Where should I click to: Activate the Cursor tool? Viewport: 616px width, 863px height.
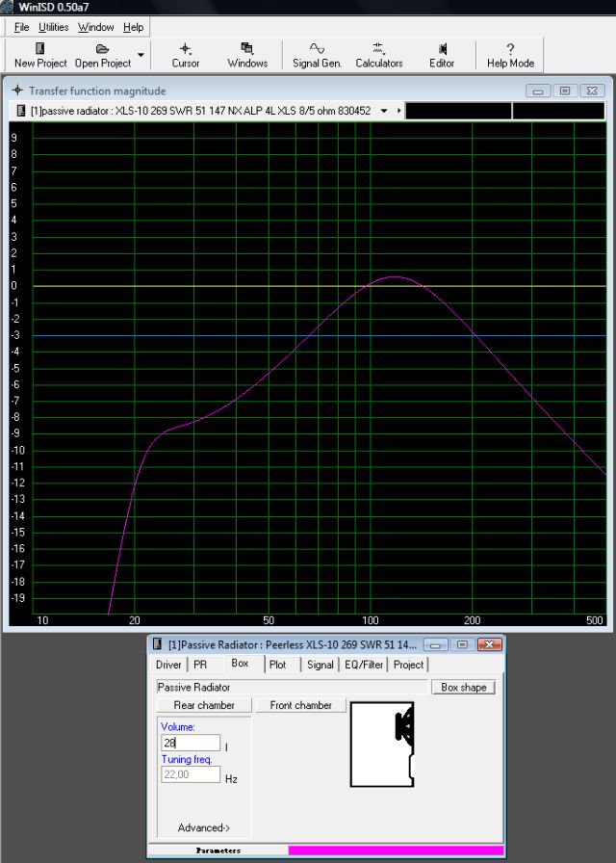coord(186,55)
